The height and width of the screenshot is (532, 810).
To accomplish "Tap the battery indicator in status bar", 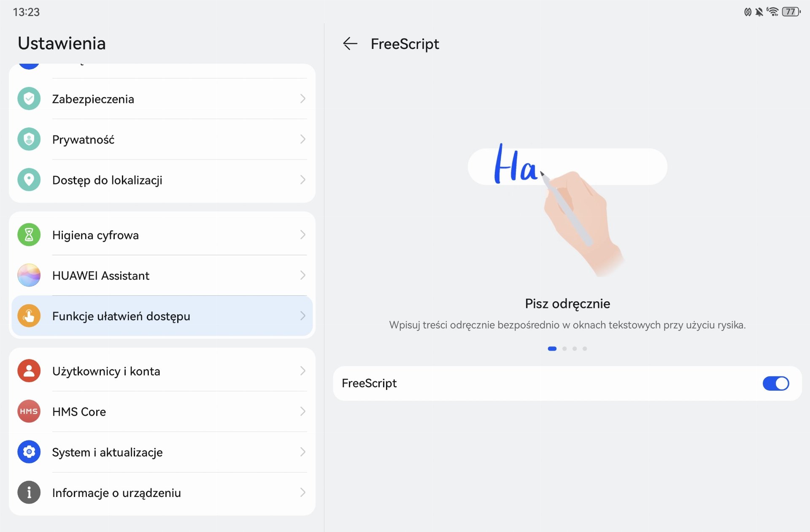I will pos(791,12).
